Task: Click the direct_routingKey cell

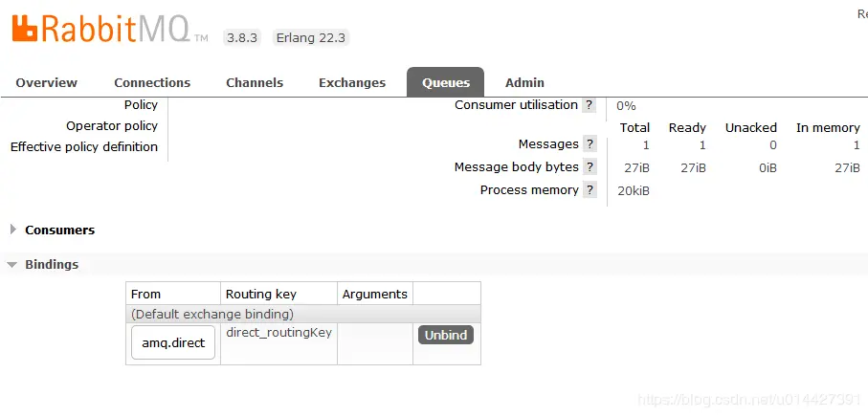Action: click(278, 333)
